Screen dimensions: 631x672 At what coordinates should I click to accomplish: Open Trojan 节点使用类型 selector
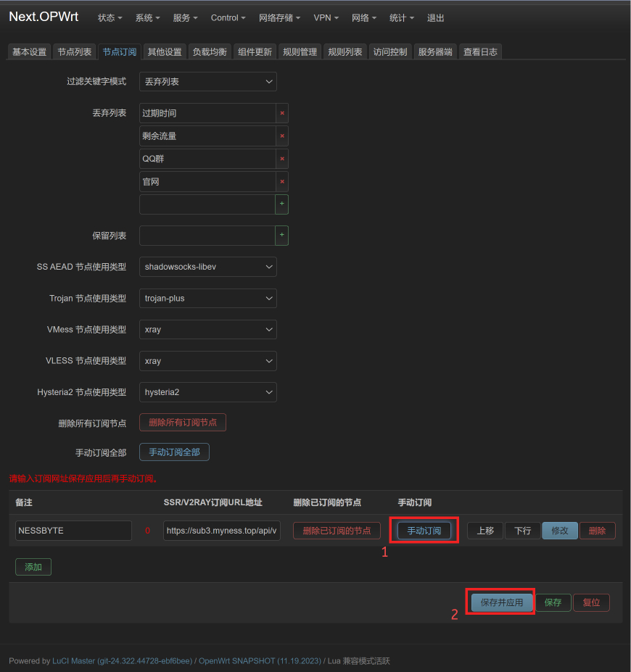[207, 298]
